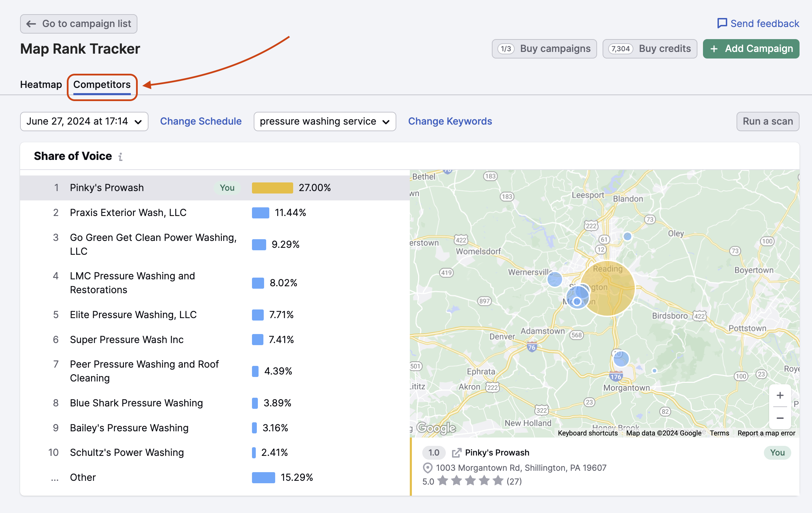812x513 pixels.
Task: Click the back arrow in campaign list button
Action: (31, 24)
